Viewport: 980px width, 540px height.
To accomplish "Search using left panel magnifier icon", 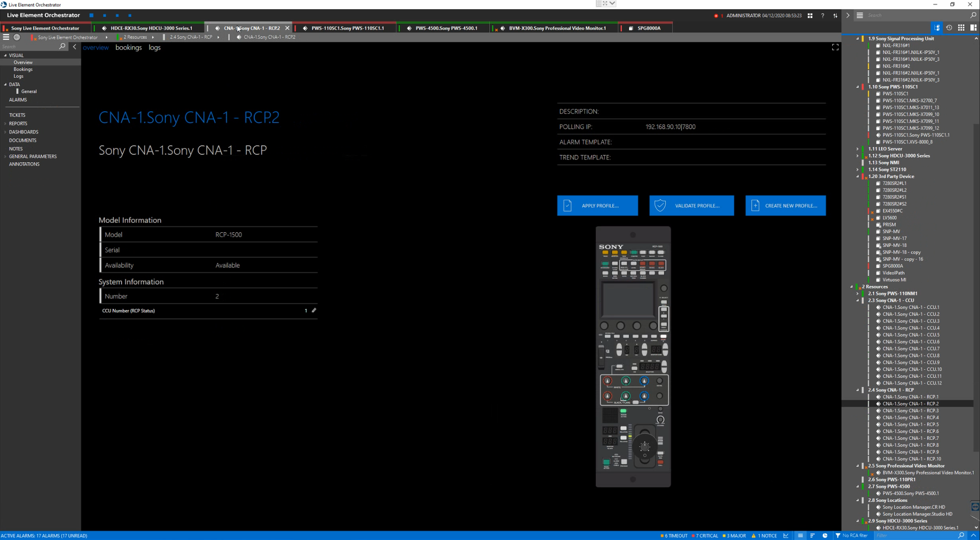I will (62, 46).
